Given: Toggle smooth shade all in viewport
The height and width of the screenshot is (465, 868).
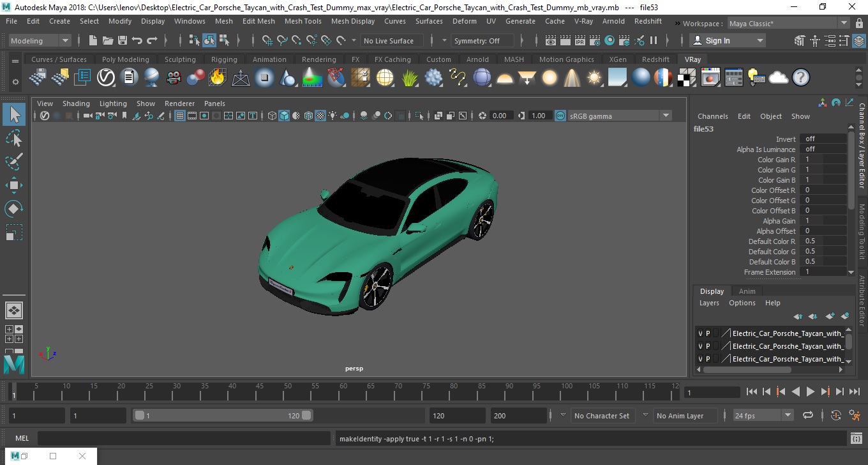Looking at the screenshot, I should pos(285,116).
